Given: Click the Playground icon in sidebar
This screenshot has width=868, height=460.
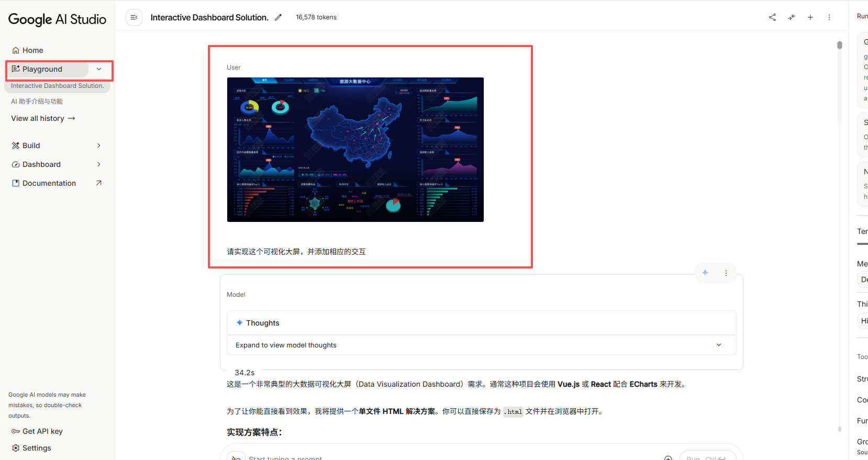Looking at the screenshot, I should coord(16,69).
